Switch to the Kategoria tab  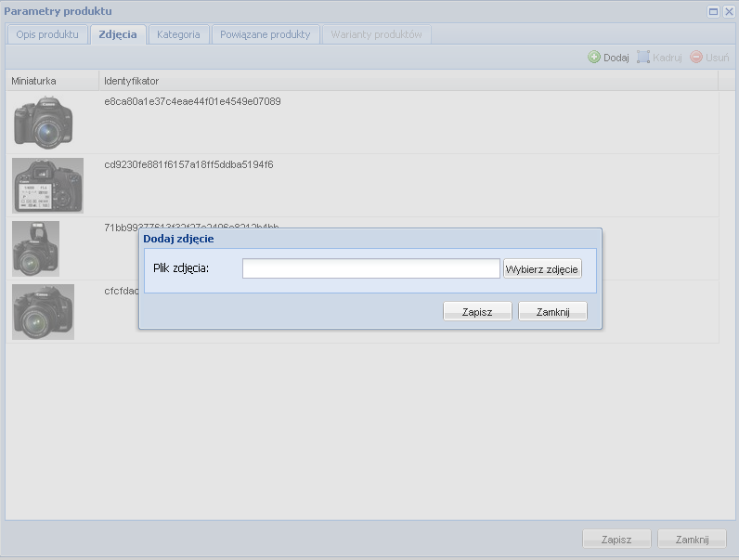(x=178, y=34)
